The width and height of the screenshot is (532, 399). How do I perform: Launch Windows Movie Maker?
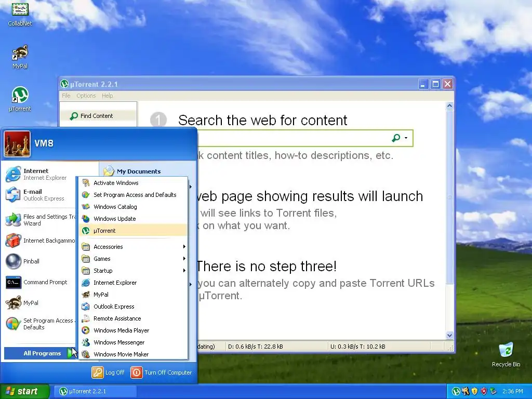134,354
